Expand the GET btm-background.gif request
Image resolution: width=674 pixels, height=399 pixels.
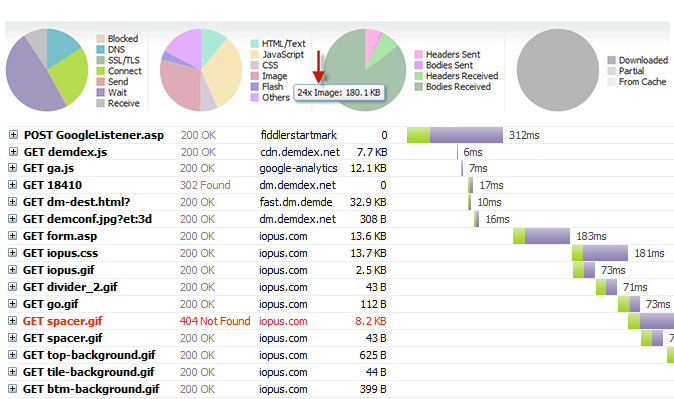[12, 389]
